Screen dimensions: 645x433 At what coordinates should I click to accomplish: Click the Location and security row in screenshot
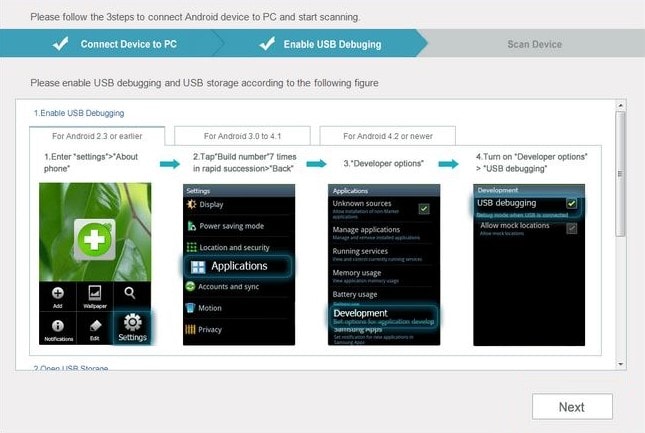pyautogui.click(x=239, y=247)
